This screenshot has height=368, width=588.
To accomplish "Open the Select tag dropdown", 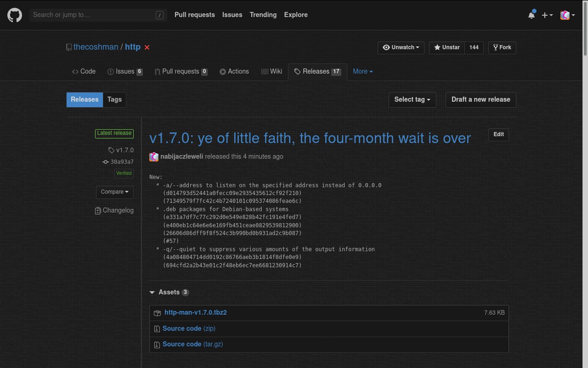I will (412, 99).
